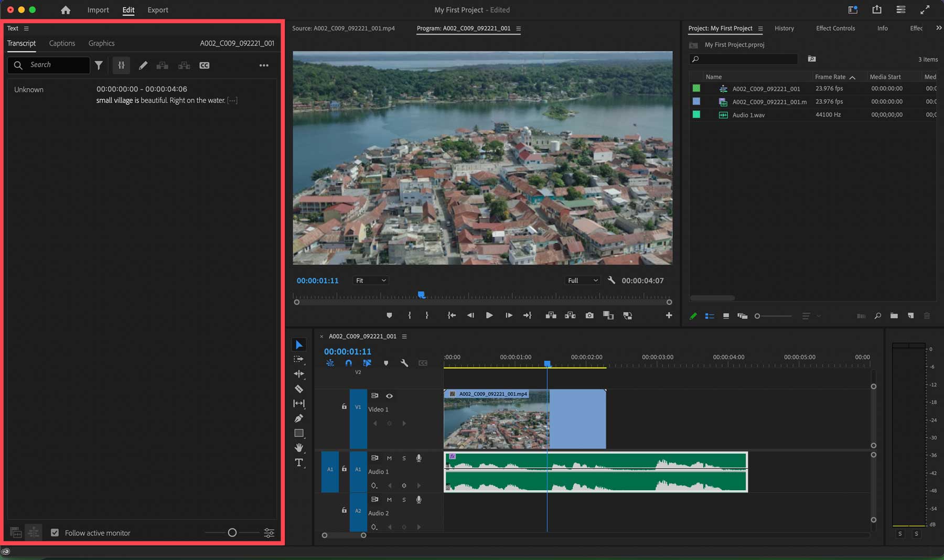Select the Pen tool in the timeline toolbar
The image size is (944, 560).
(299, 418)
